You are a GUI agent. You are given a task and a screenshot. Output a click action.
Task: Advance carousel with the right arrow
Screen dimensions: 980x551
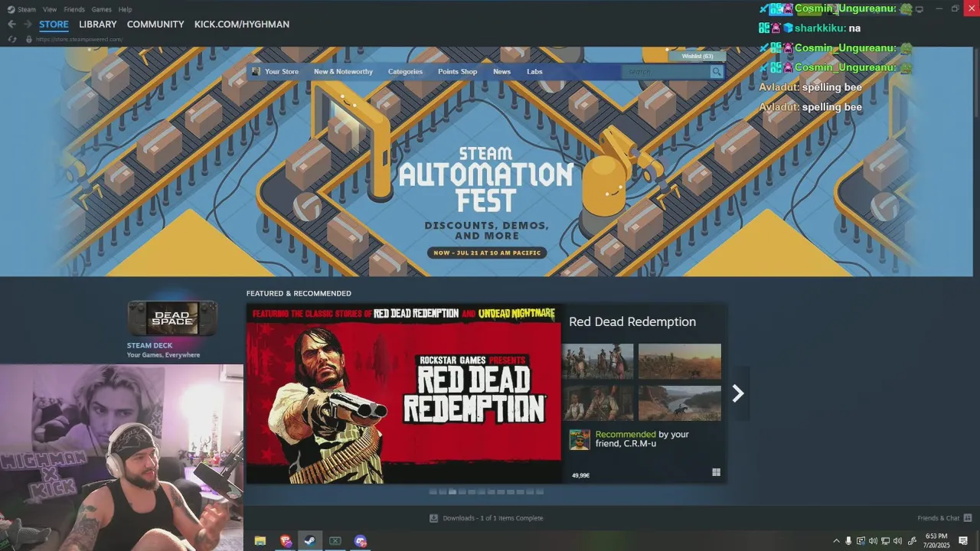point(738,393)
